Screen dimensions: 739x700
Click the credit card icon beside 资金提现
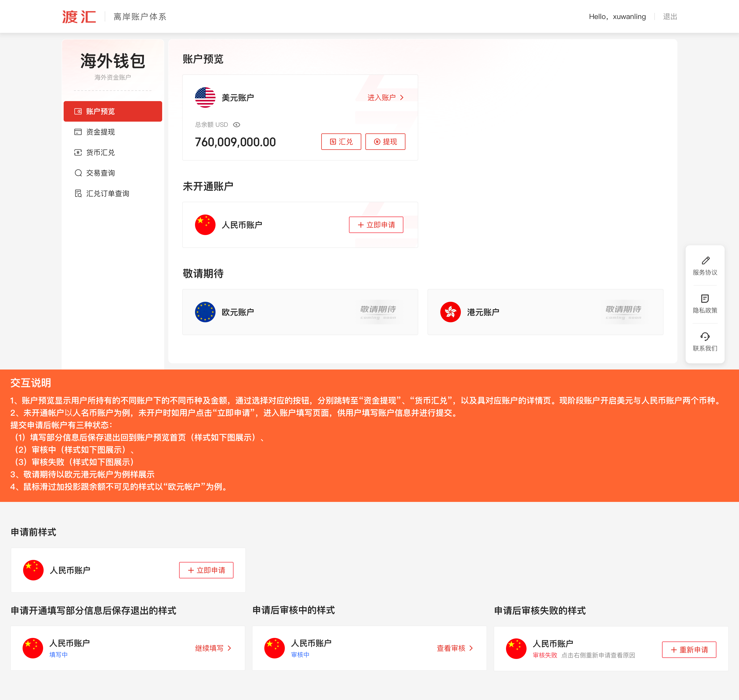click(x=78, y=132)
